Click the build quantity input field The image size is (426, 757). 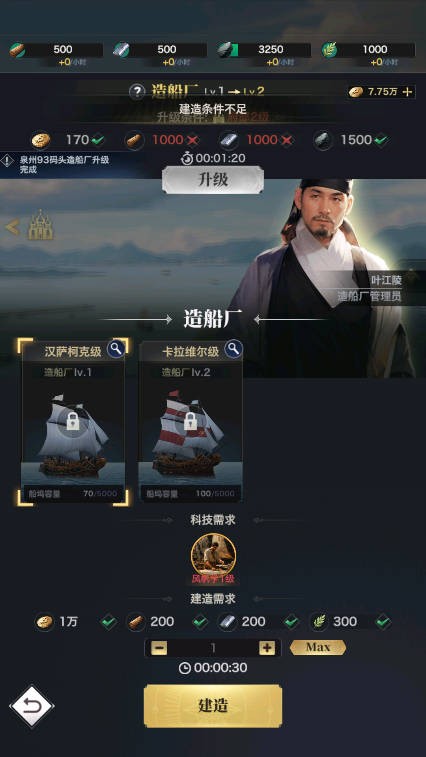click(x=213, y=648)
